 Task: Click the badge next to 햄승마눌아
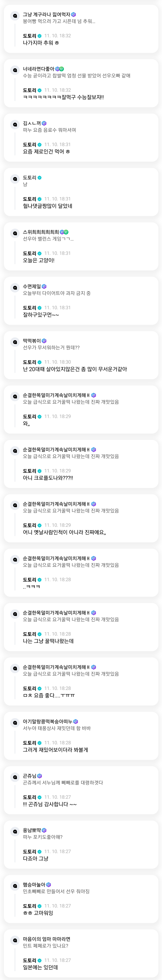(49, 885)
